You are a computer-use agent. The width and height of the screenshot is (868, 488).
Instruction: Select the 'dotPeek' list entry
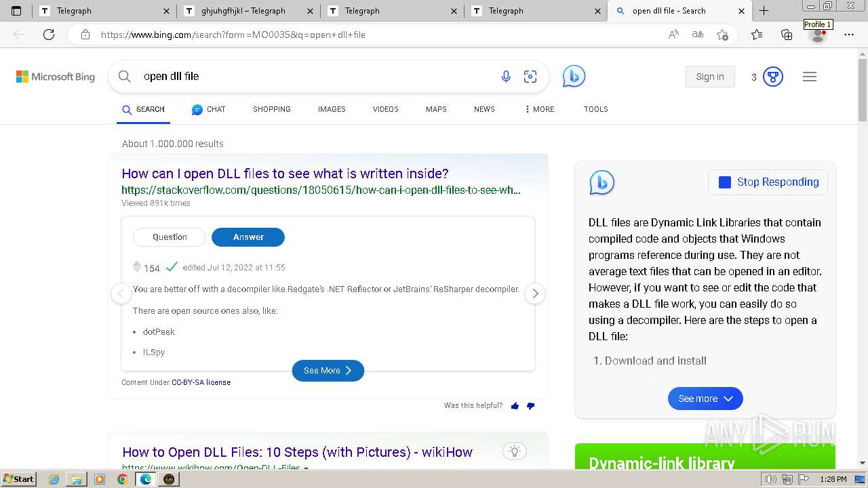pyautogui.click(x=159, y=332)
